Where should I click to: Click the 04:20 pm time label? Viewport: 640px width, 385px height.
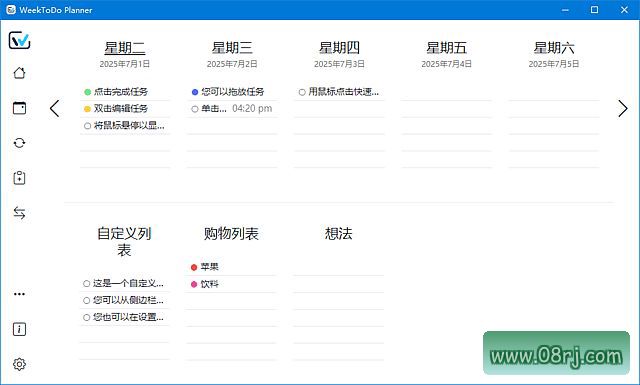pos(252,109)
